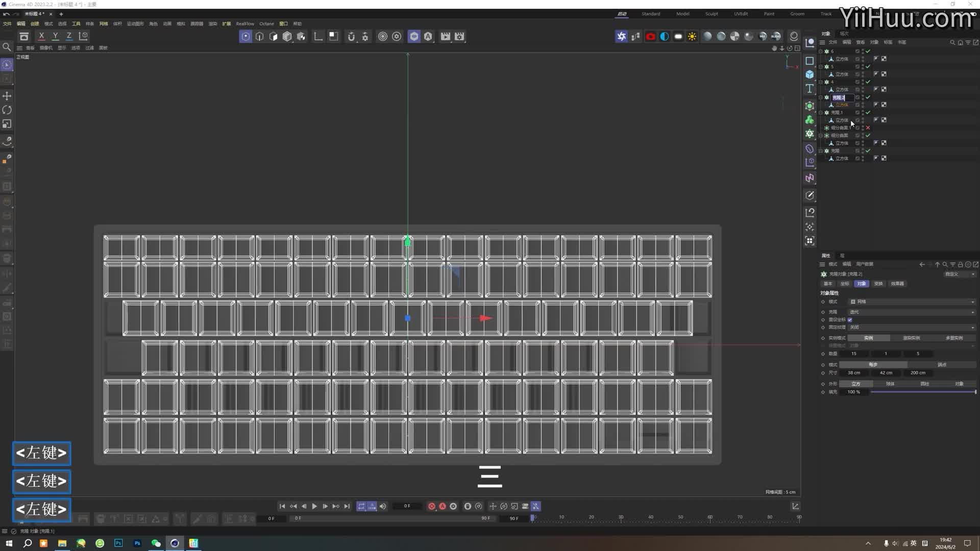Collapse the object 4 tree node
The image size is (980, 551).
821,82
